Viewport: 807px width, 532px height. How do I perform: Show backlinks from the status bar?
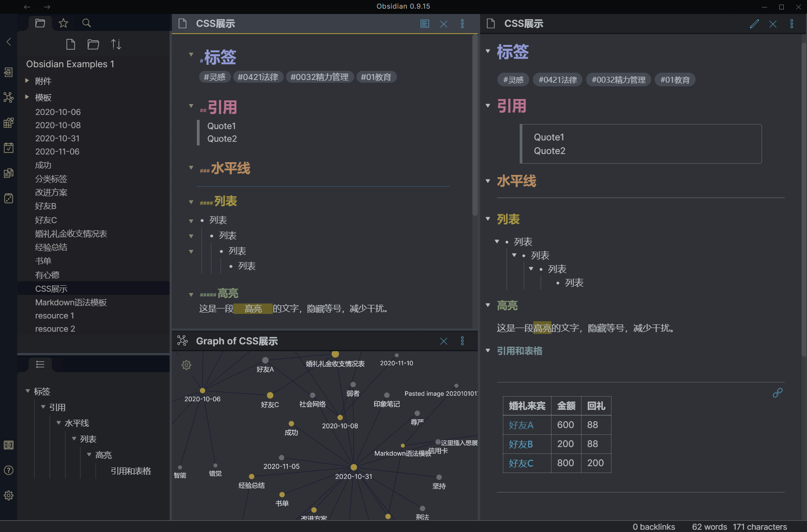pos(654,527)
